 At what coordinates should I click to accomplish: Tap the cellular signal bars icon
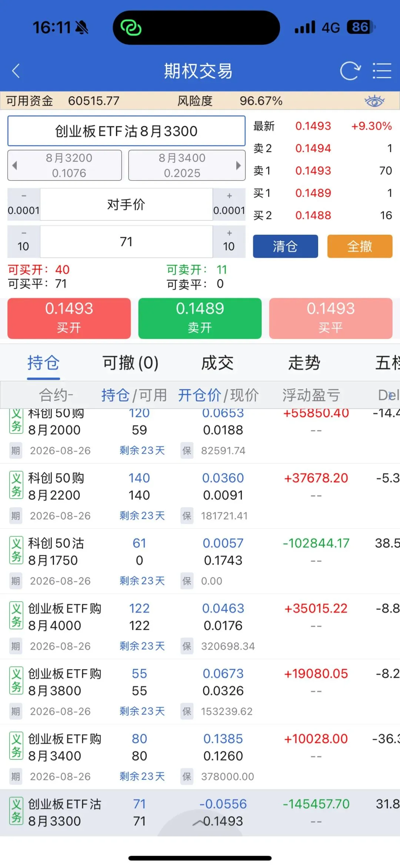click(x=305, y=27)
